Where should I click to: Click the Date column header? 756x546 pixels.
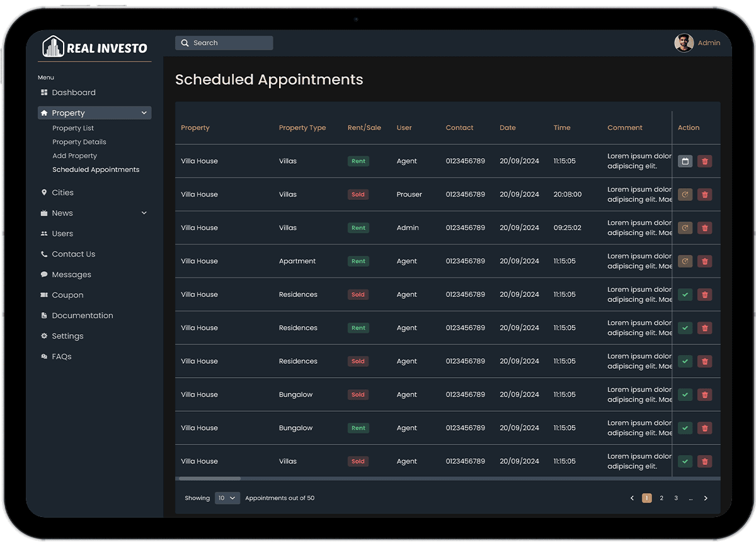pyautogui.click(x=508, y=128)
